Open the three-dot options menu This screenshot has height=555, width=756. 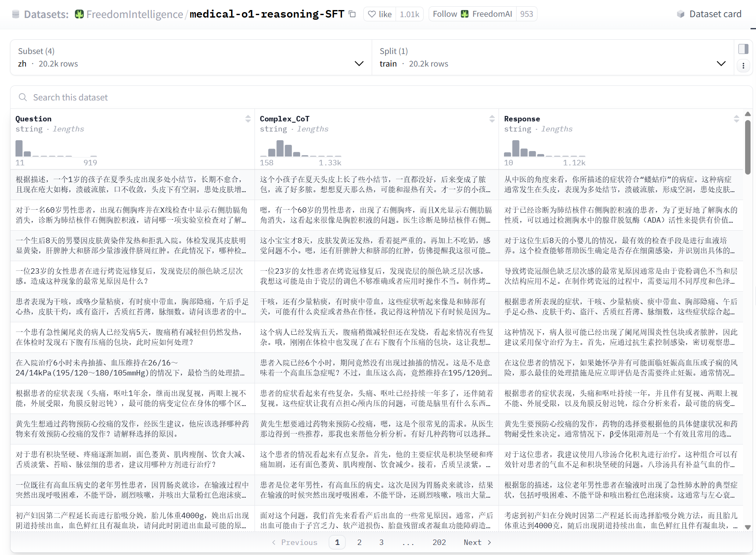[x=743, y=66]
